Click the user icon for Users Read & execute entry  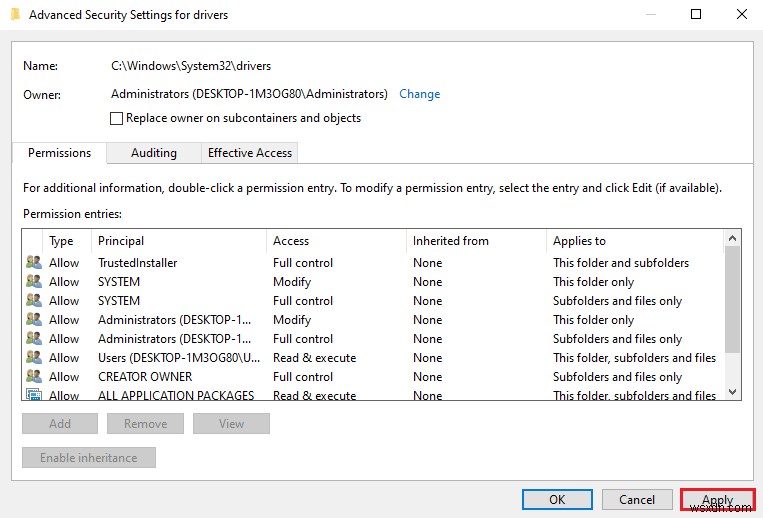tap(34, 358)
